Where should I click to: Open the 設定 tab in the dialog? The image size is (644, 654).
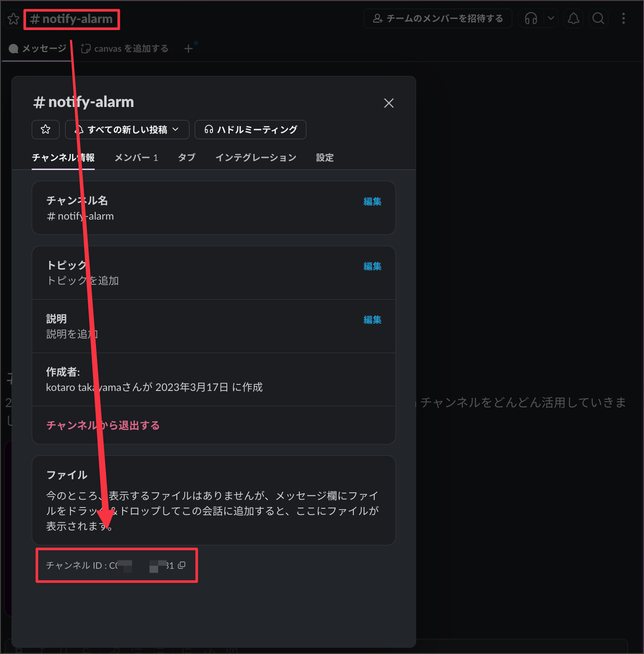325,157
